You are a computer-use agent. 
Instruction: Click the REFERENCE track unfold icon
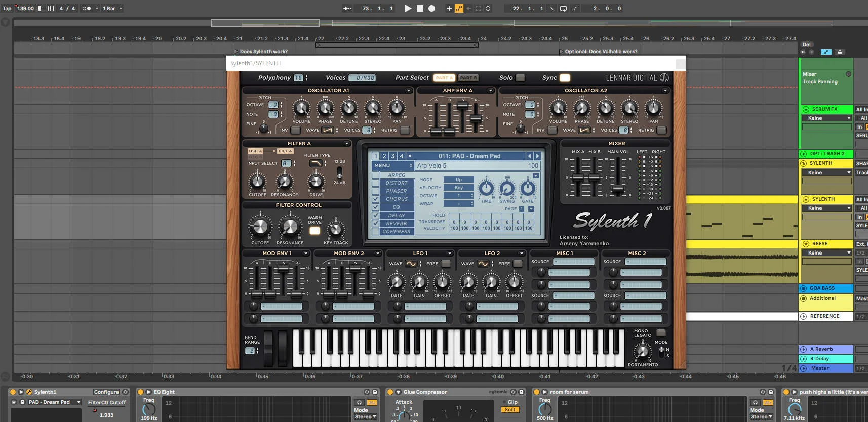[804, 316]
